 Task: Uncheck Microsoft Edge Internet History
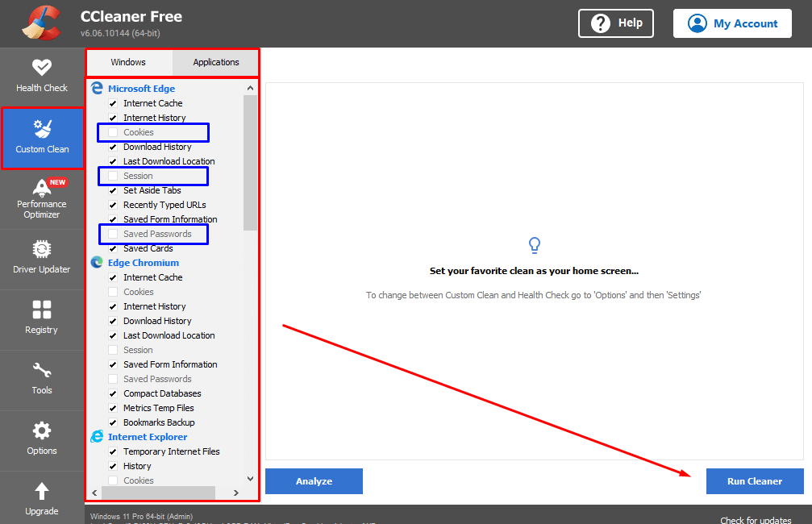click(x=113, y=118)
